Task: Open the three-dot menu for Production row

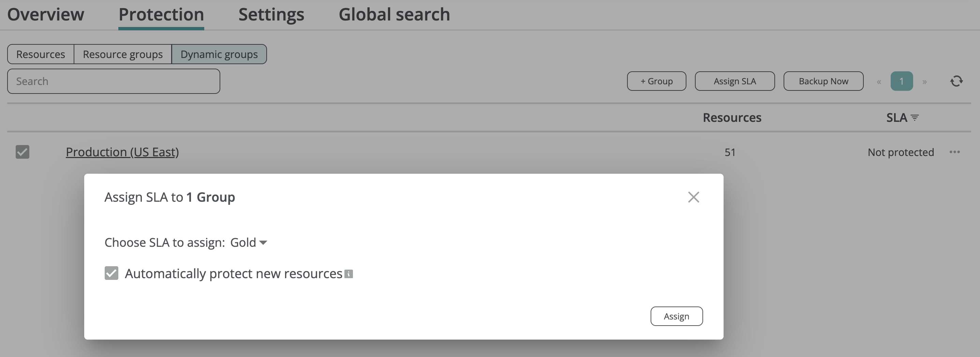Action: pyautogui.click(x=954, y=152)
